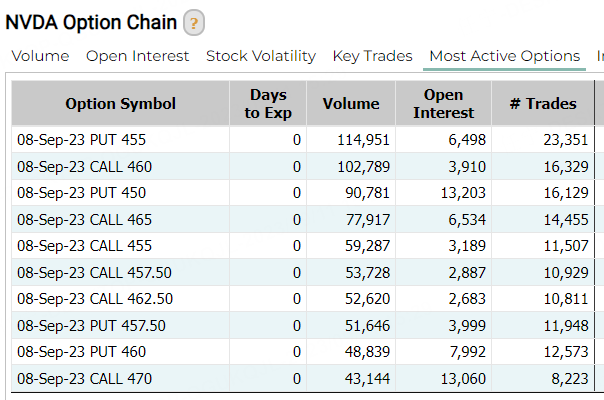Image resolution: width=604 pixels, height=400 pixels.
Task: Select the 08-Sep-23 PUT 450 option
Action: click(84, 193)
